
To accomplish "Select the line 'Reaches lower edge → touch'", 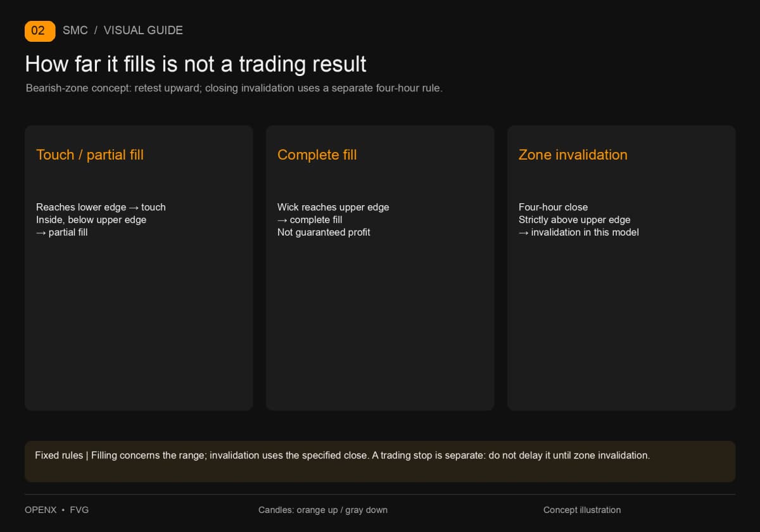I will [x=101, y=207].
